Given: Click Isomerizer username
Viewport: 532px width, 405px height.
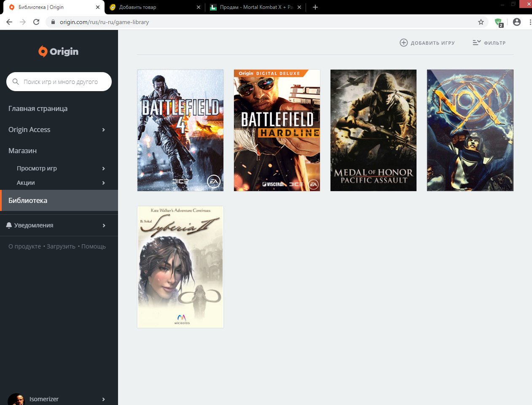Looking at the screenshot, I should coord(44,399).
